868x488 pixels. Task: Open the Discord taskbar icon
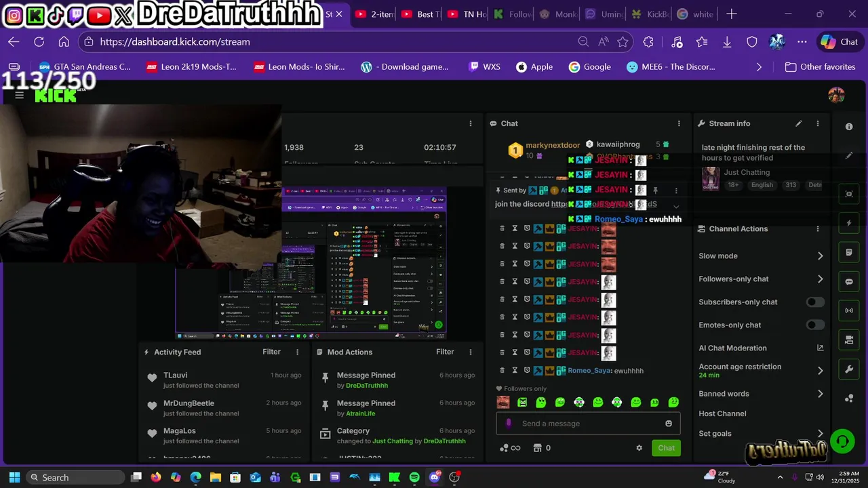tap(435, 477)
